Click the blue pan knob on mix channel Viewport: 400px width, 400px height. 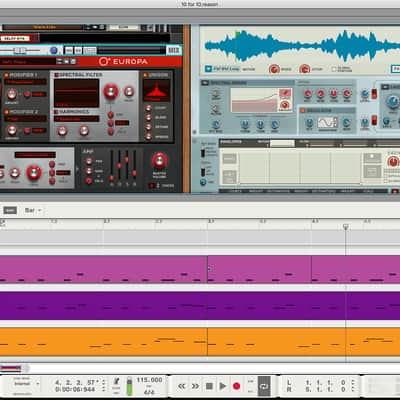(x=53, y=50)
